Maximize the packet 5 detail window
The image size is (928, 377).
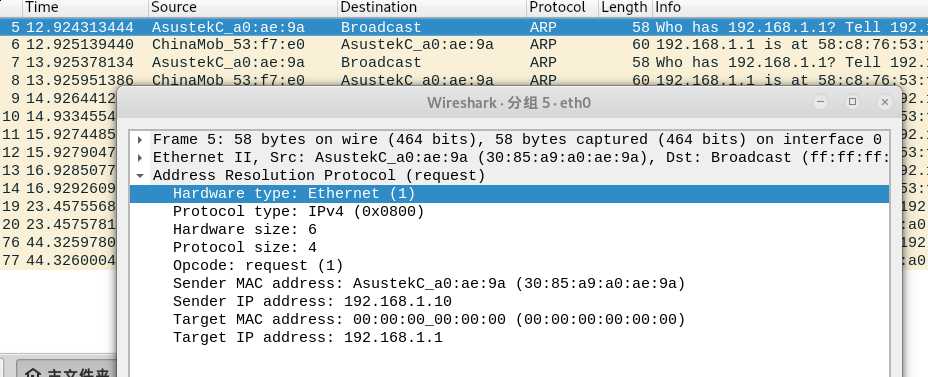852,102
